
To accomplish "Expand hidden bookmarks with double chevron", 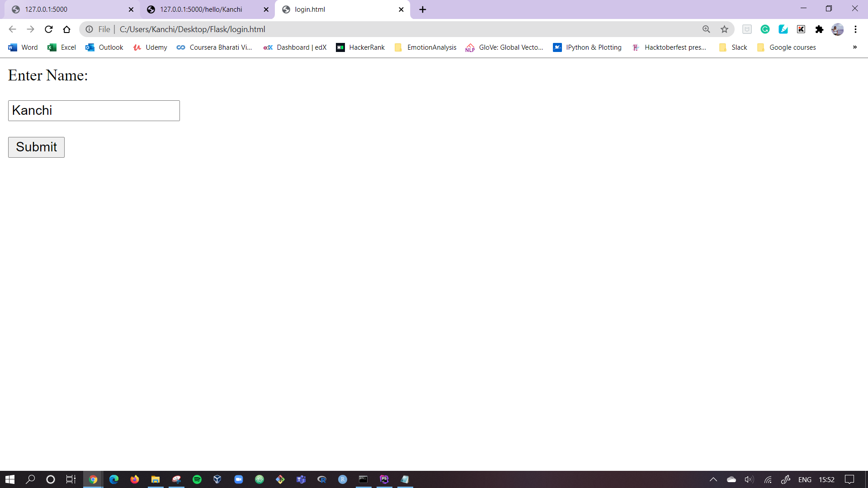I will [x=854, y=47].
